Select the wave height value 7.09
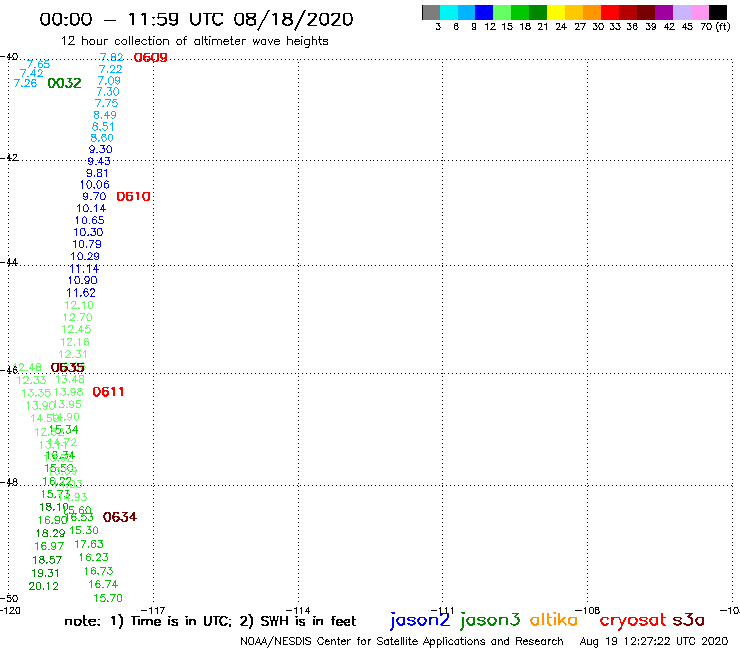The width and height of the screenshot is (740, 650). coord(109,80)
